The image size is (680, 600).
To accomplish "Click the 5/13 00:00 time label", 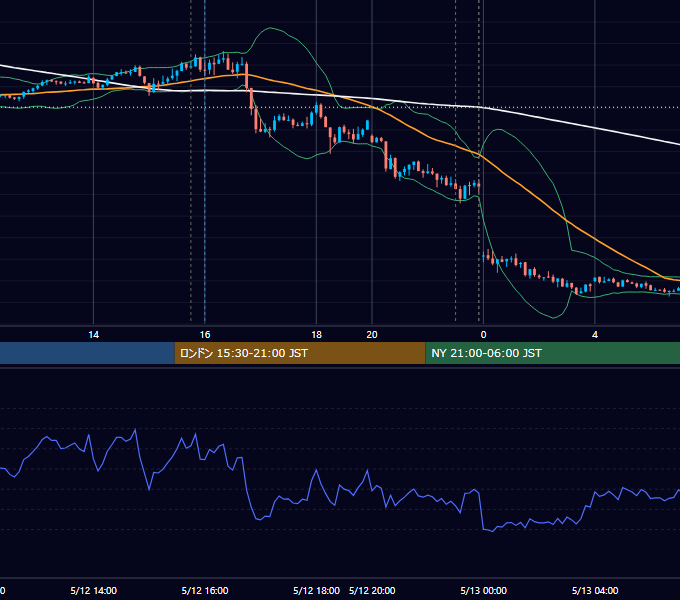I will (x=484, y=590).
